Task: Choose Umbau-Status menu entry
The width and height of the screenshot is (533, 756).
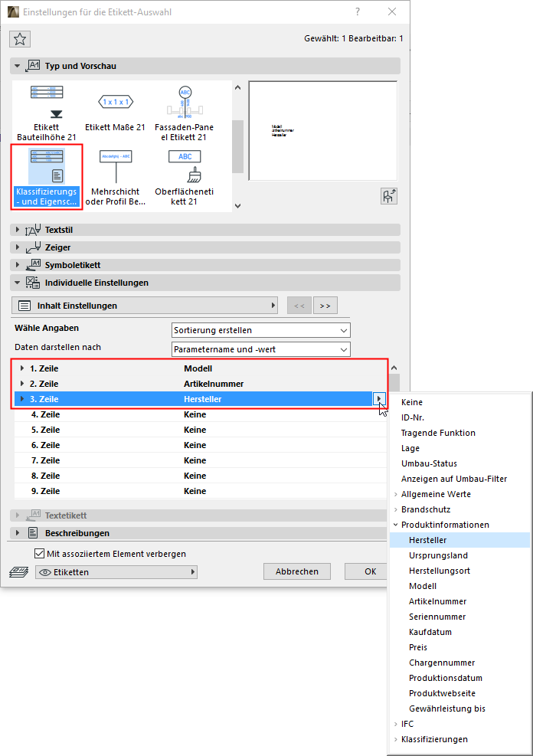Action: coord(459,463)
